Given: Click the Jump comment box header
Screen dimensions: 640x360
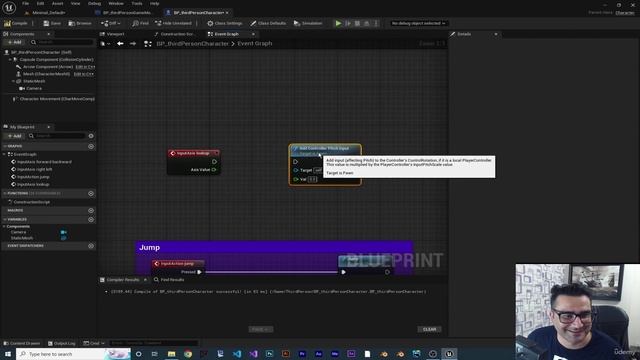Looking at the screenshot, I should click(274, 247).
